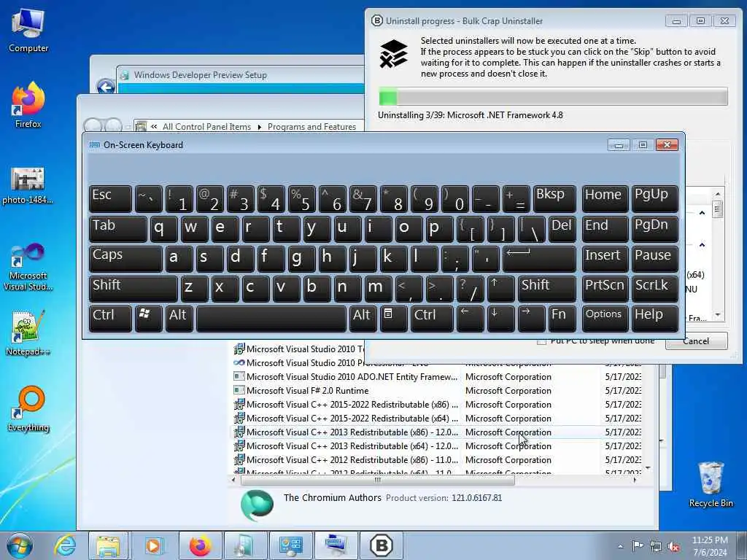Toggle the Insert key on On-Screen Keyboard
747x560 pixels.
coord(605,259)
